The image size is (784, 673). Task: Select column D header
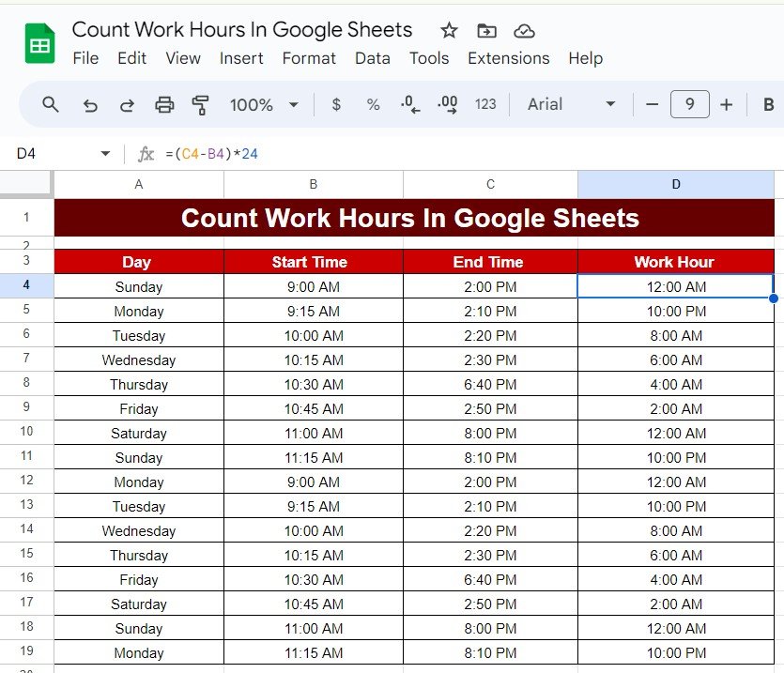coord(675,185)
